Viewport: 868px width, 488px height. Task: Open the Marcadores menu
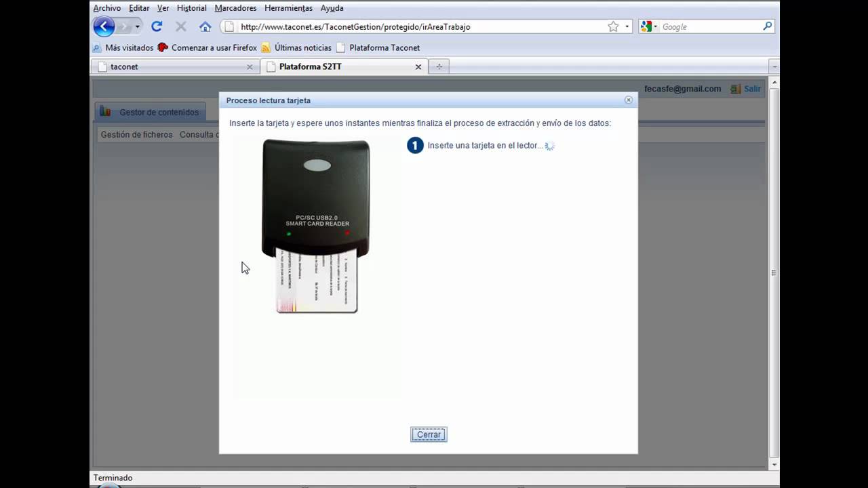point(235,8)
